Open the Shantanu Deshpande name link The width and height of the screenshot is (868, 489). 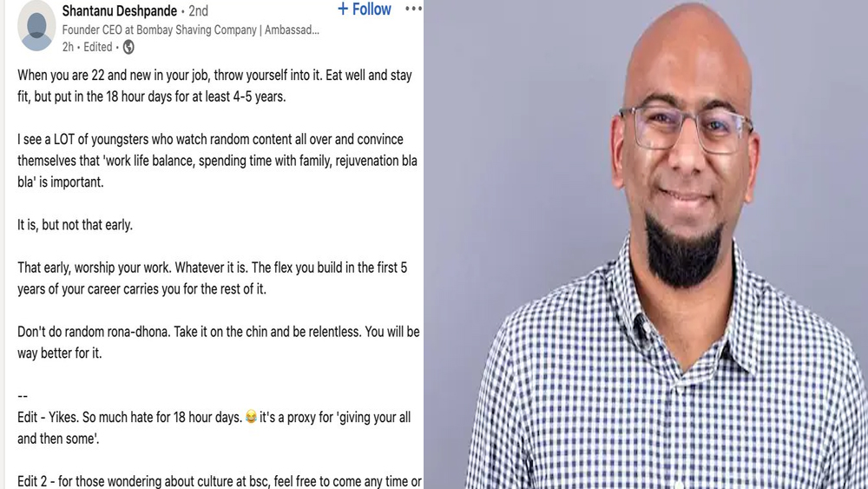(120, 10)
